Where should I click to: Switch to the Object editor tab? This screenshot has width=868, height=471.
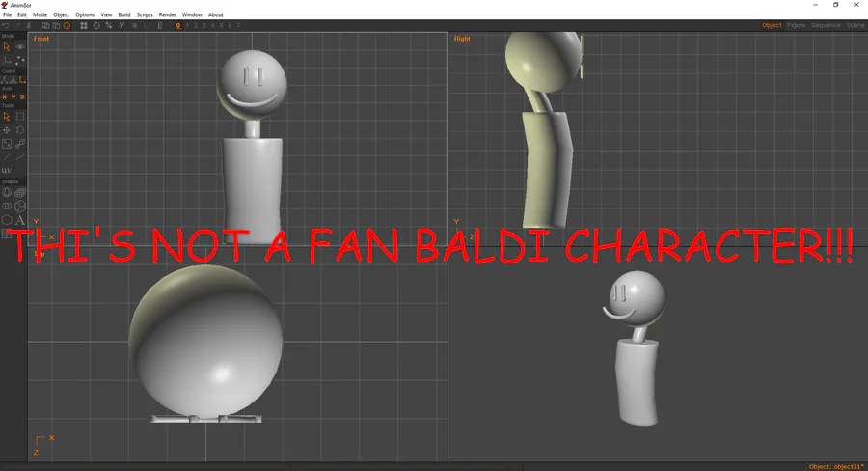coord(772,25)
